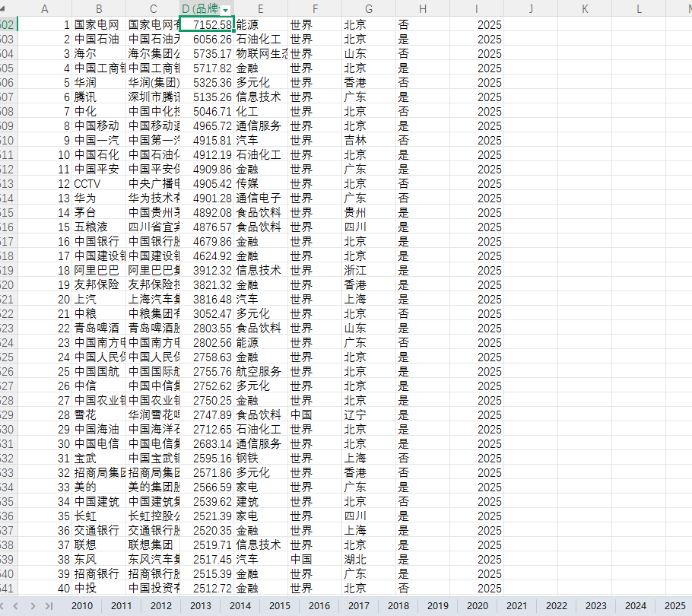Select the 腾讯 brand cell
Viewport: 692px width, 616px height.
tap(99, 97)
